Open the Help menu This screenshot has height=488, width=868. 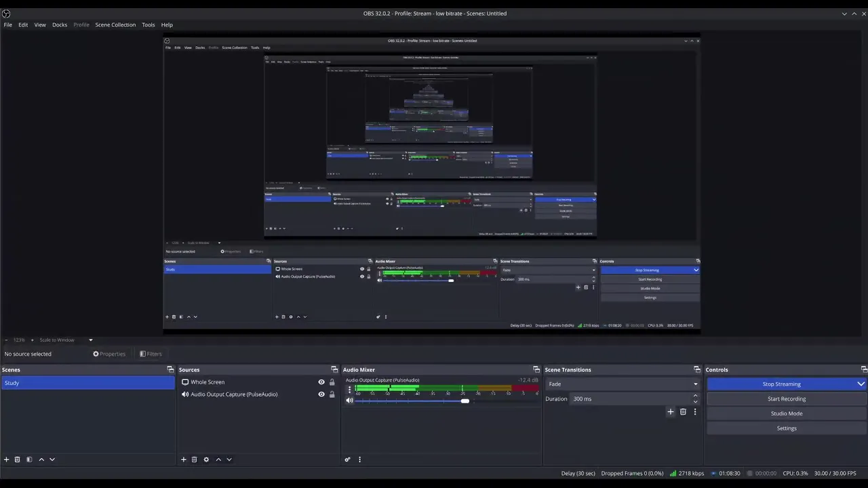[x=167, y=24]
